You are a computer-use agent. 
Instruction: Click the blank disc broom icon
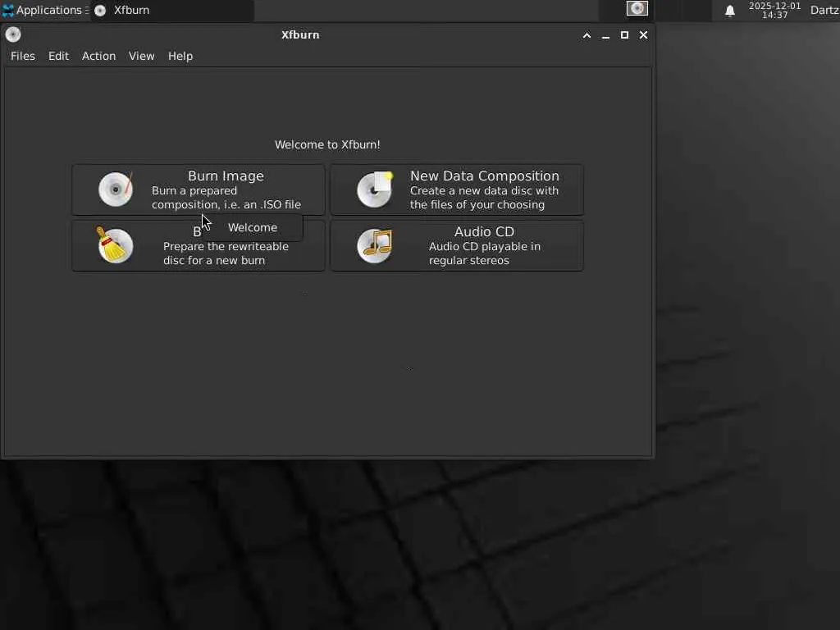[x=115, y=244]
